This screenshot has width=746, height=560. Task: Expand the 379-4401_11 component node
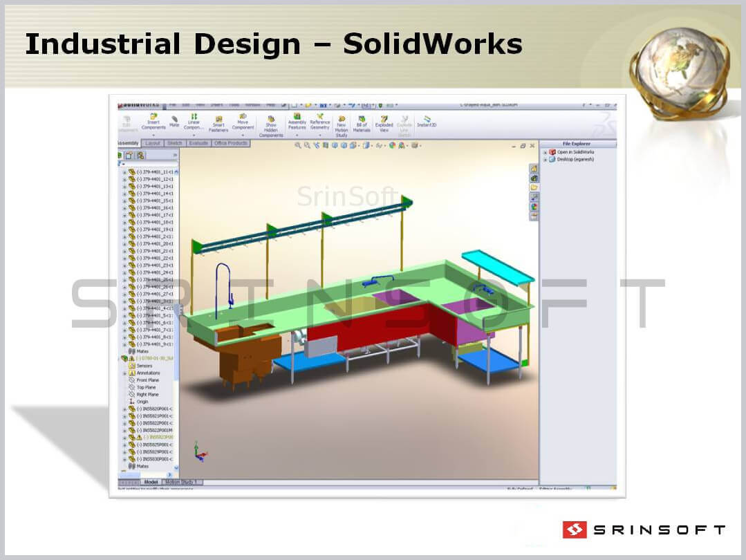pos(124,172)
